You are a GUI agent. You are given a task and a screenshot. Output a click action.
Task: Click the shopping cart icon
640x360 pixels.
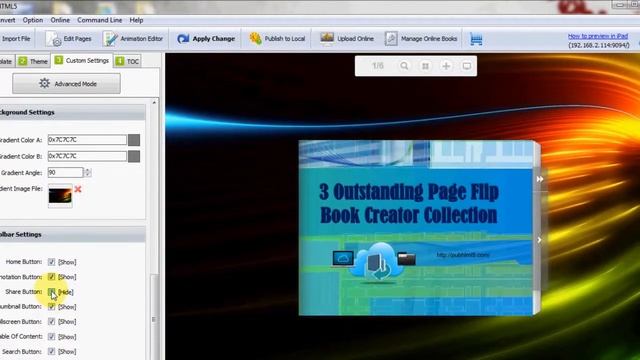tap(476, 39)
